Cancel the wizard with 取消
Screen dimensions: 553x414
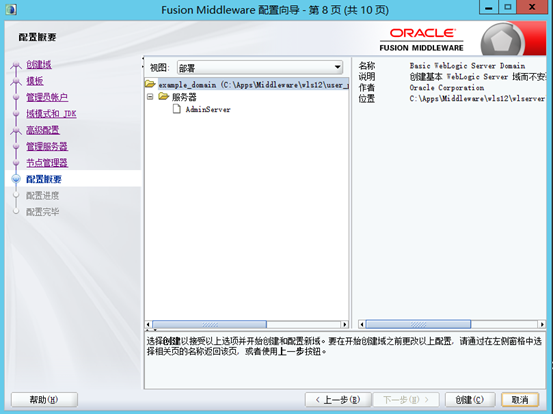point(520,400)
